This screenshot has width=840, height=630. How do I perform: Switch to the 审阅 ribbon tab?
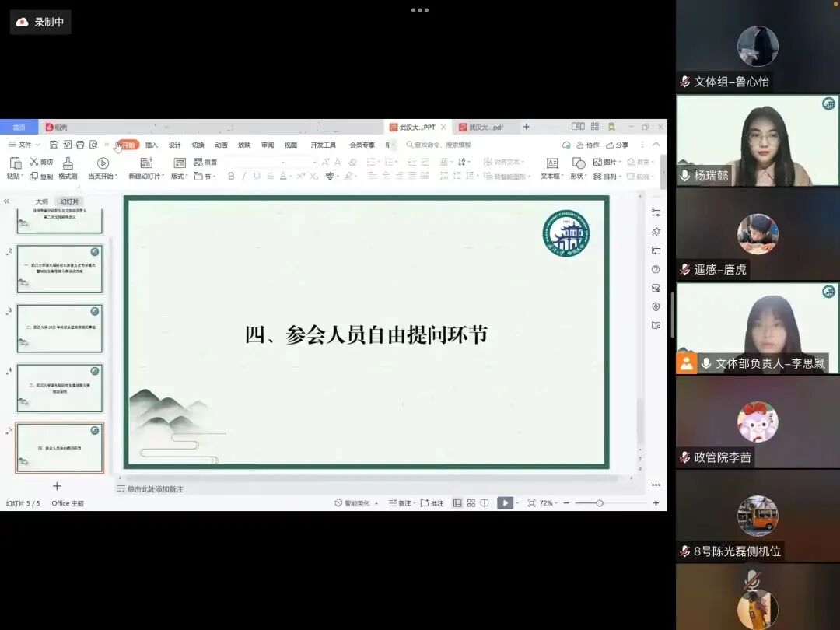[268, 145]
